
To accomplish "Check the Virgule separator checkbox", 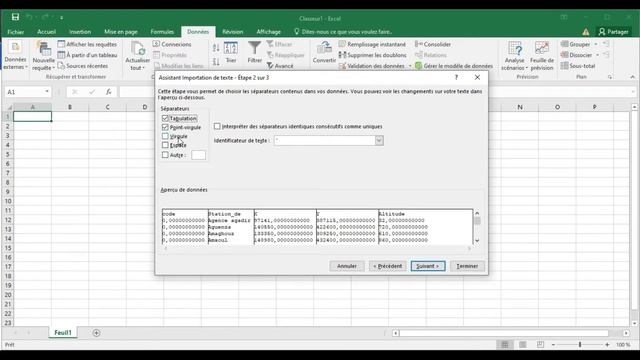I will tap(165, 136).
